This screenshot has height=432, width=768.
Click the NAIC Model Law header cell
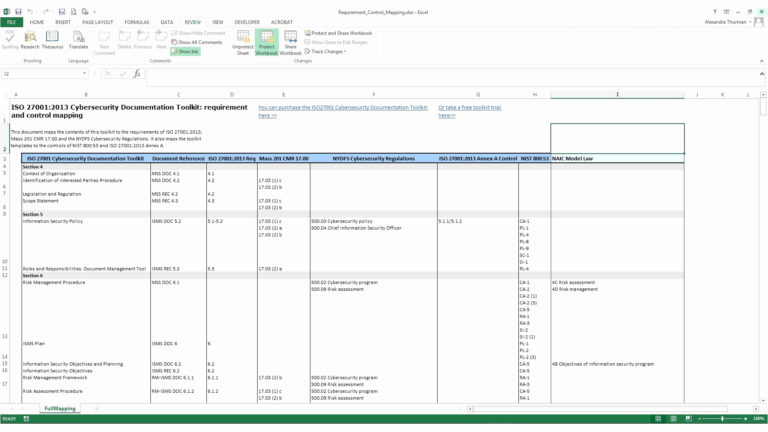[616, 158]
